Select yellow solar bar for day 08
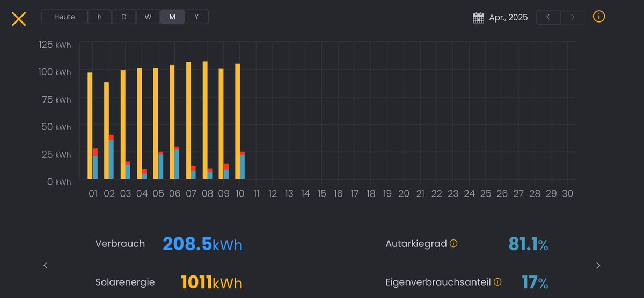The height and width of the screenshot is (298, 644). pos(205,120)
